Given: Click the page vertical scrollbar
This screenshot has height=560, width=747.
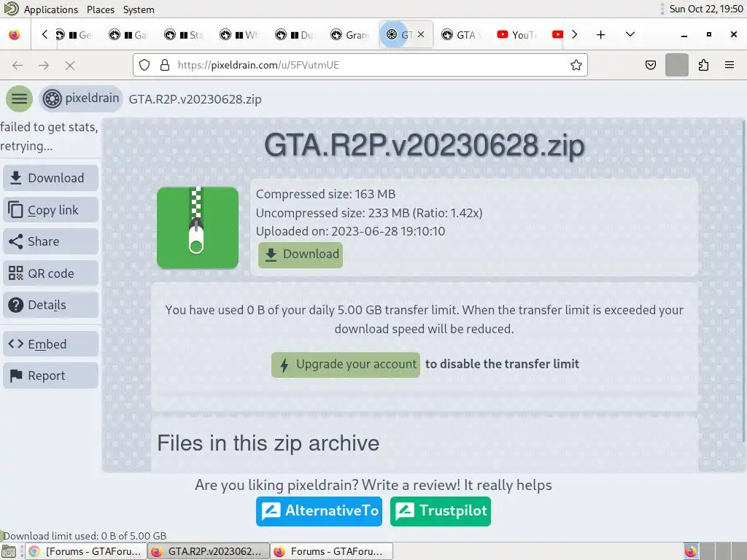Looking at the screenshot, I should [743, 281].
